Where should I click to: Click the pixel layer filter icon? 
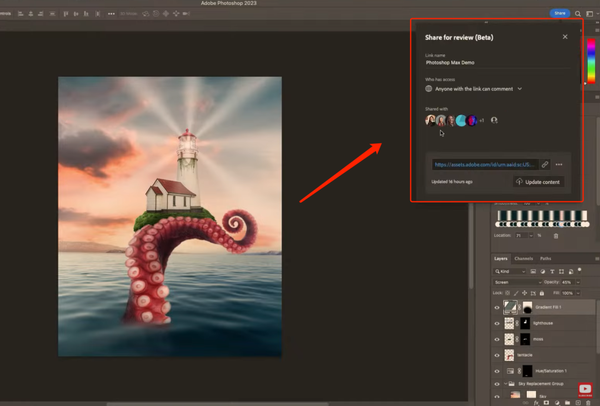[533, 271]
